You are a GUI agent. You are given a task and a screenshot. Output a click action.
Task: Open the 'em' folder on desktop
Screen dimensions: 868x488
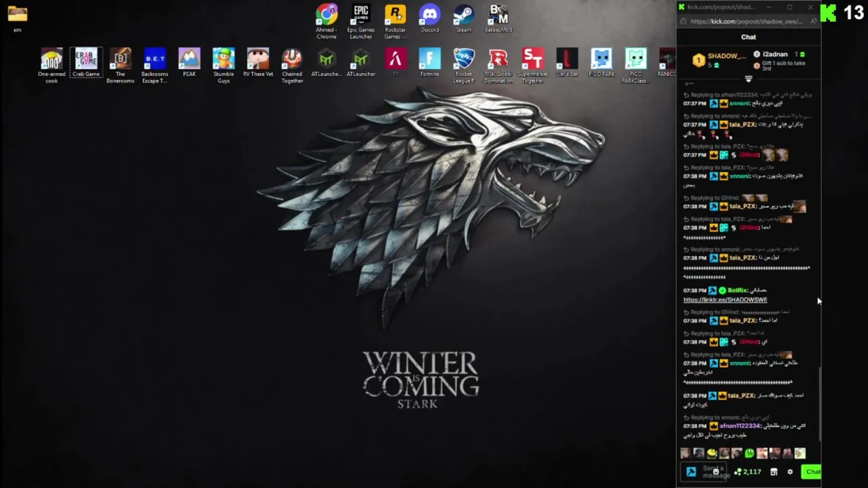point(18,18)
